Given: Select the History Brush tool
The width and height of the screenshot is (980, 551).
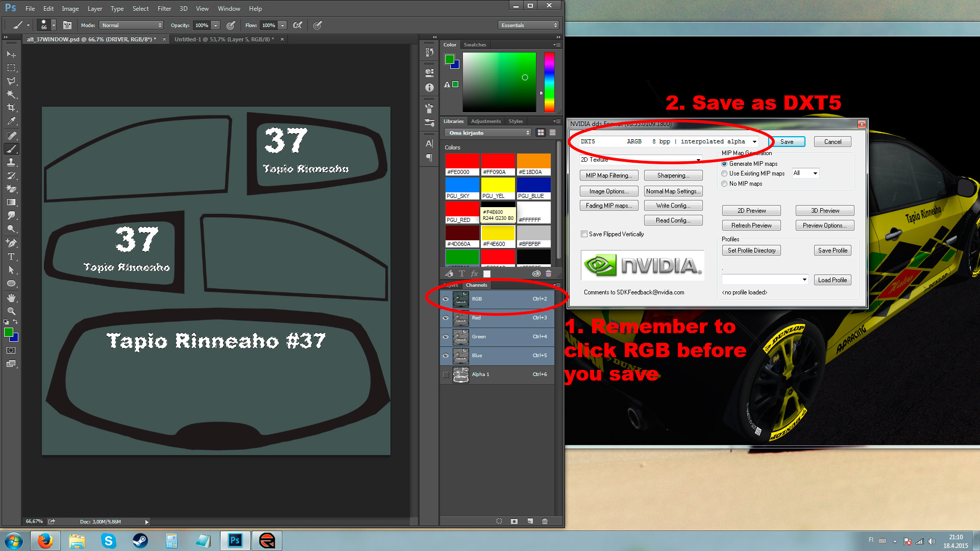Looking at the screenshot, I should pyautogui.click(x=11, y=176).
